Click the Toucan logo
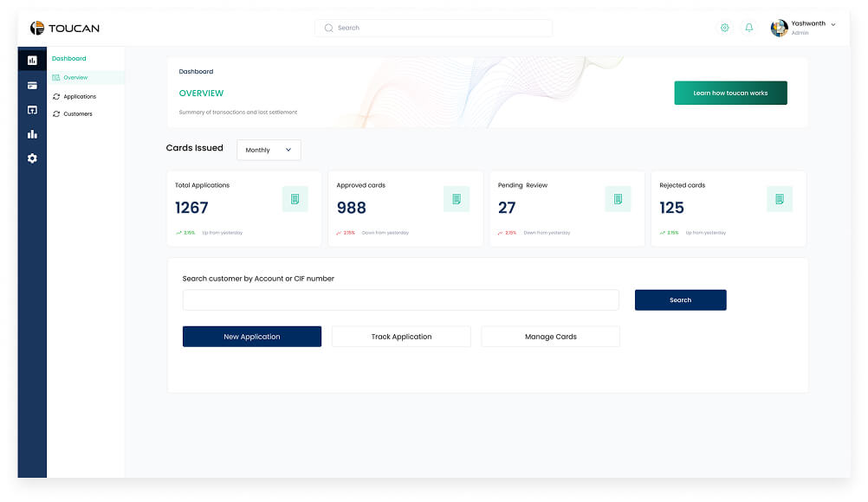Viewport: 868px width, 502px height. pos(65,29)
